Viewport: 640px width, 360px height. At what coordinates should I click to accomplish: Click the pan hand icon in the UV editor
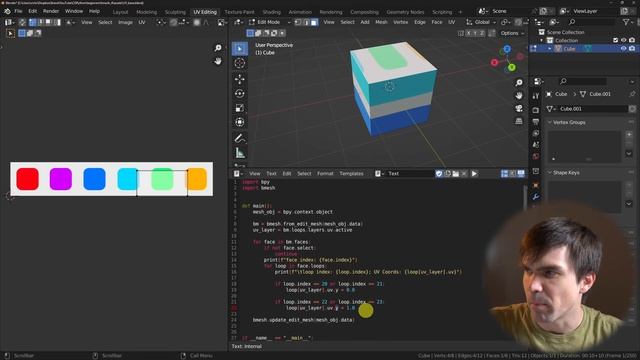[218, 61]
